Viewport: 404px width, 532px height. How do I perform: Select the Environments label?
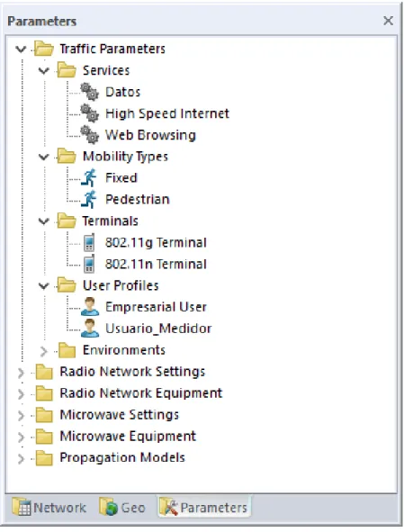(124, 350)
